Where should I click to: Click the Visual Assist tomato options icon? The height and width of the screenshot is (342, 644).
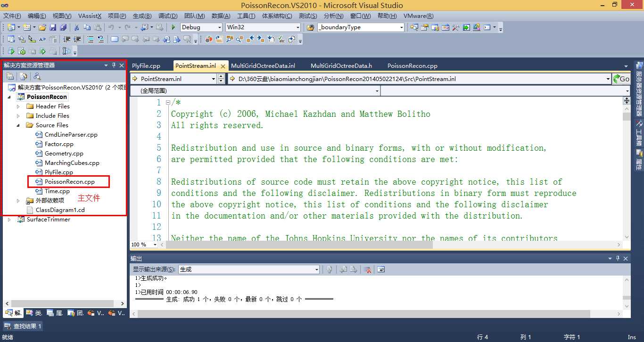coord(208,39)
